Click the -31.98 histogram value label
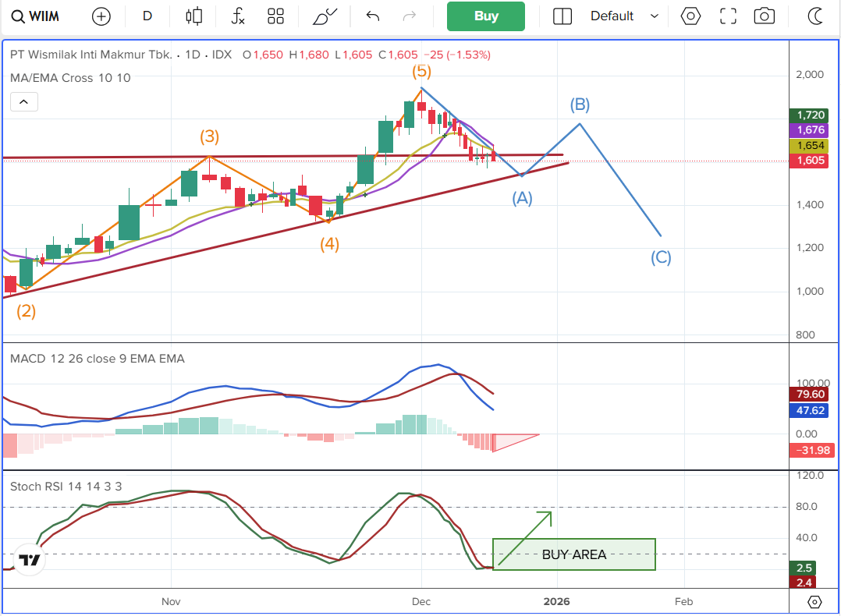Image resolution: width=841 pixels, height=616 pixels. click(811, 451)
